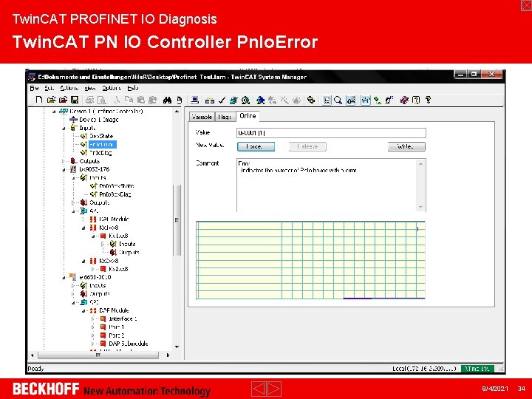Select the DAP Submodule tree item

point(129,344)
